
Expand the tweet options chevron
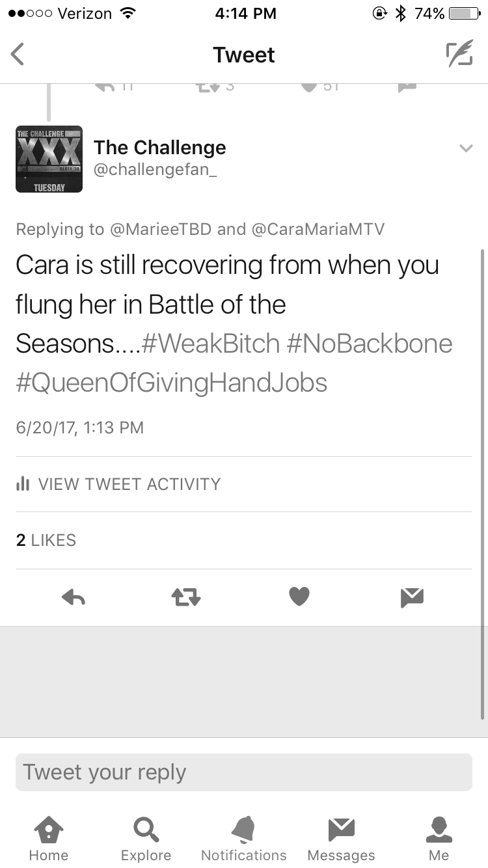tap(466, 148)
